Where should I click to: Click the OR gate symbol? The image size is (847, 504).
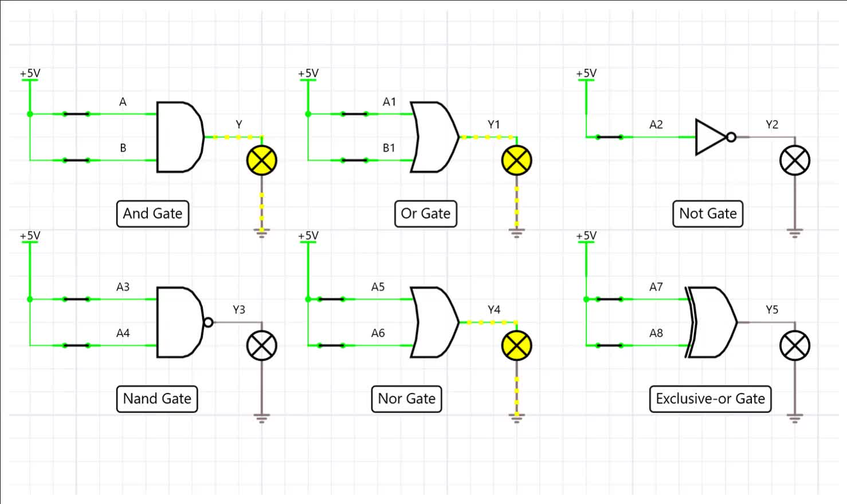click(435, 137)
